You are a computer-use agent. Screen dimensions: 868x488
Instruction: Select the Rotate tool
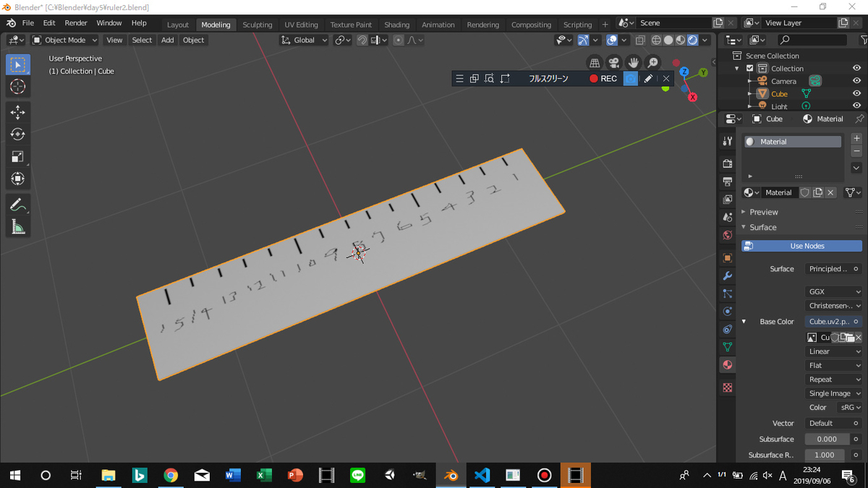18,134
